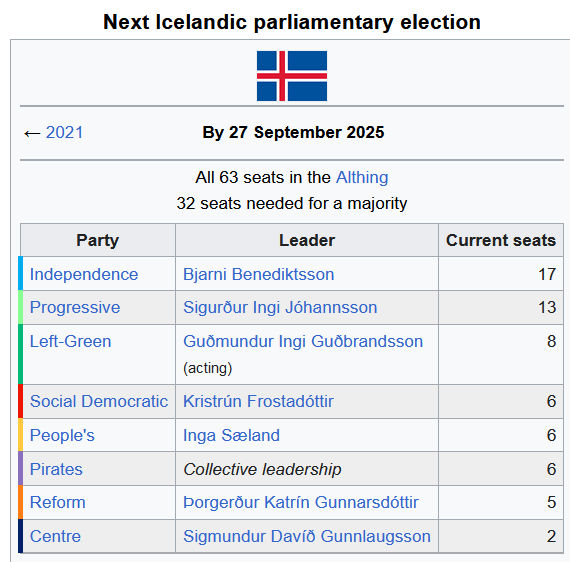Click the Current seats column header
570x562 pixels.
coord(501,240)
